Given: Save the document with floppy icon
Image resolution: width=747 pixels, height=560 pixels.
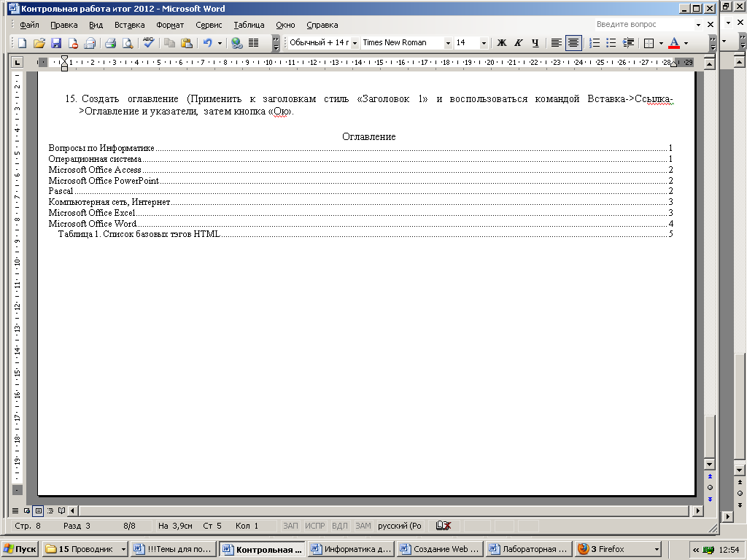Looking at the screenshot, I should click(56, 43).
